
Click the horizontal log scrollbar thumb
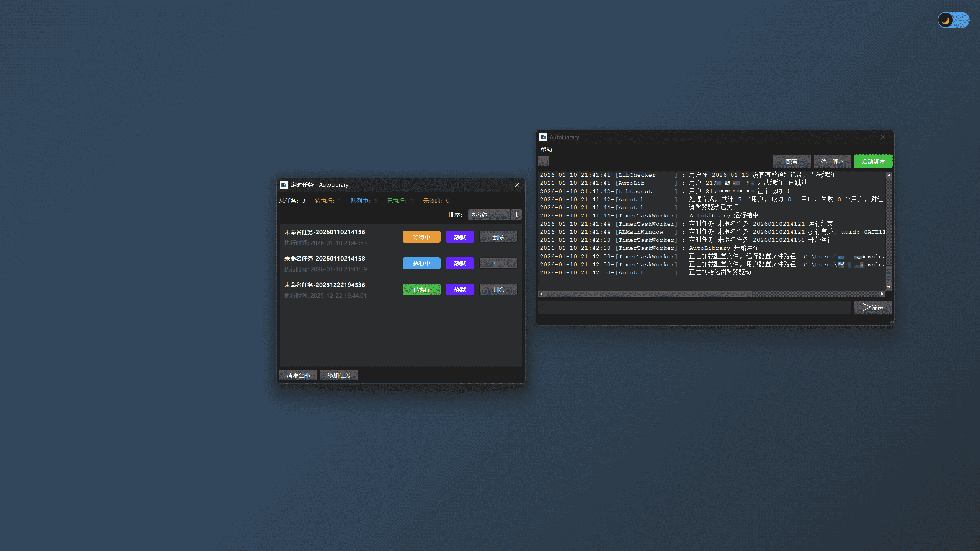[648, 294]
